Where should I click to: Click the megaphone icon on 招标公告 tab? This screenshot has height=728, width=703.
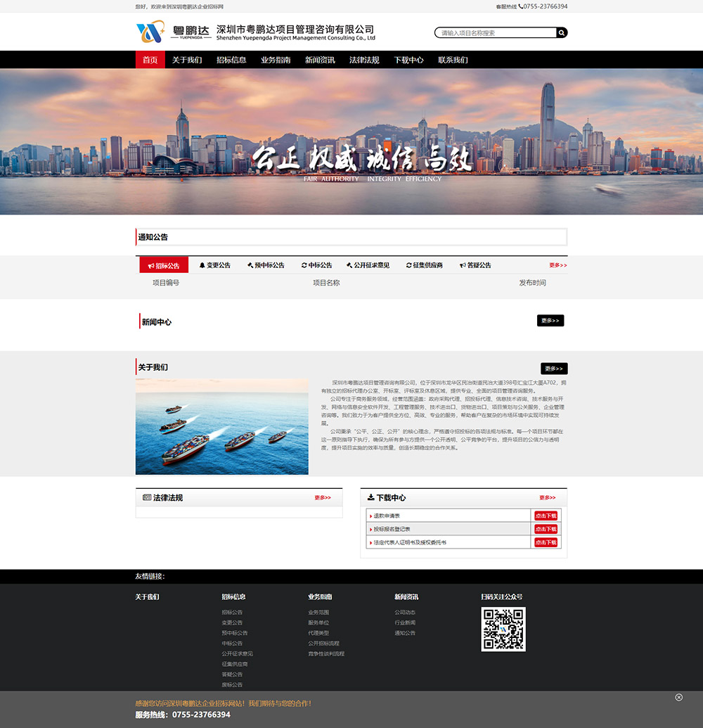tap(151, 266)
